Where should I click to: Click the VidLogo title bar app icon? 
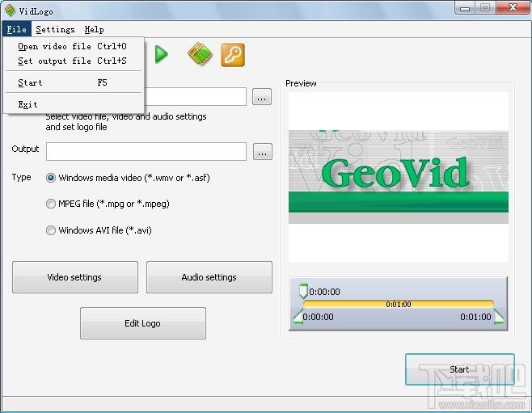11,11
